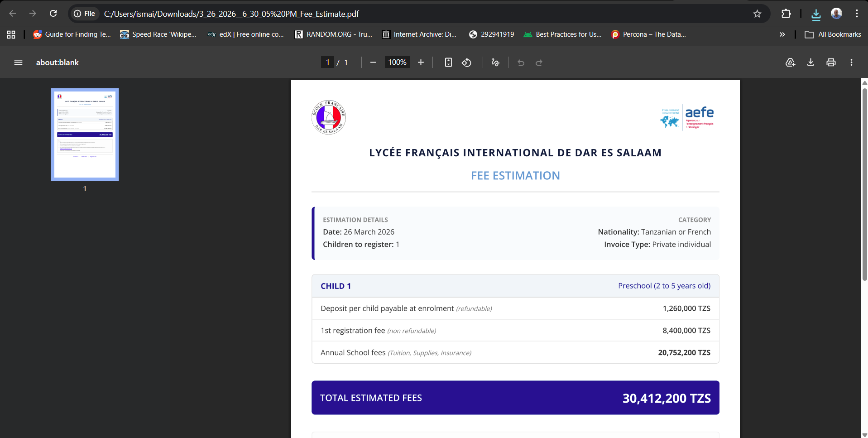Click the Fit to page button

(448, 63)
